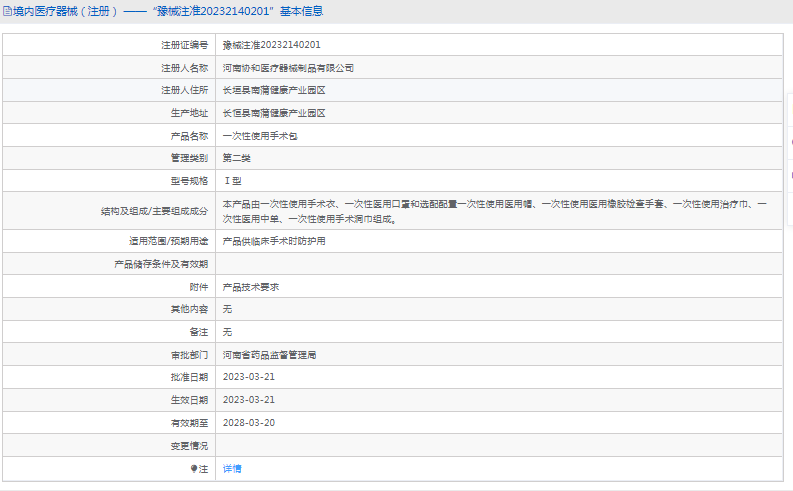The width and height of the screenshot is (793, 491).
Task: Click the 产品名称 field label
Action: pos(189,136)
